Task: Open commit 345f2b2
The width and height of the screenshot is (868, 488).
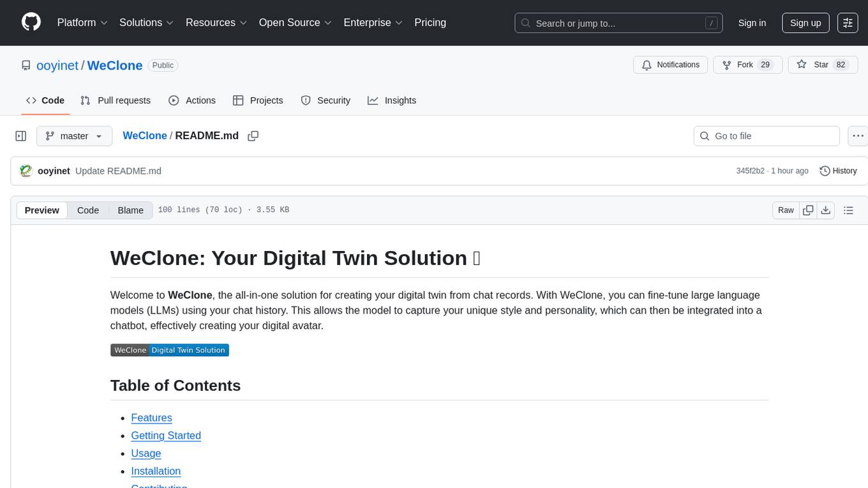Action: (750, 171)
